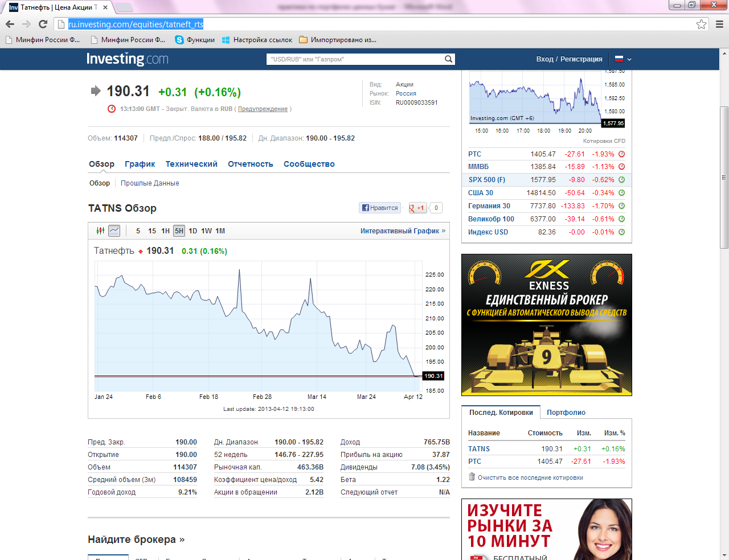Image resolution: width=729 pixels, height=560 pixels.
Task: Click the browser address bar URL
Action: click(136, 24)
